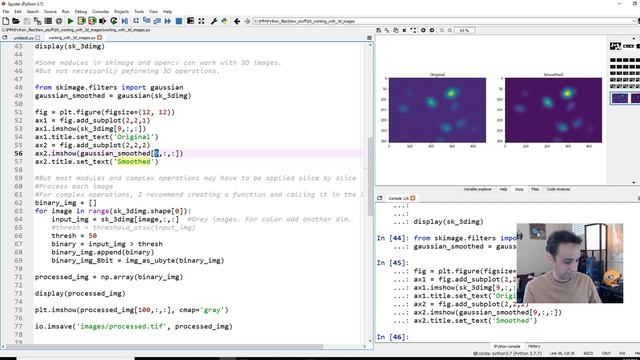640x360 pixels.
Task: Open the Source menu
Action: click(x=50, y=11)
